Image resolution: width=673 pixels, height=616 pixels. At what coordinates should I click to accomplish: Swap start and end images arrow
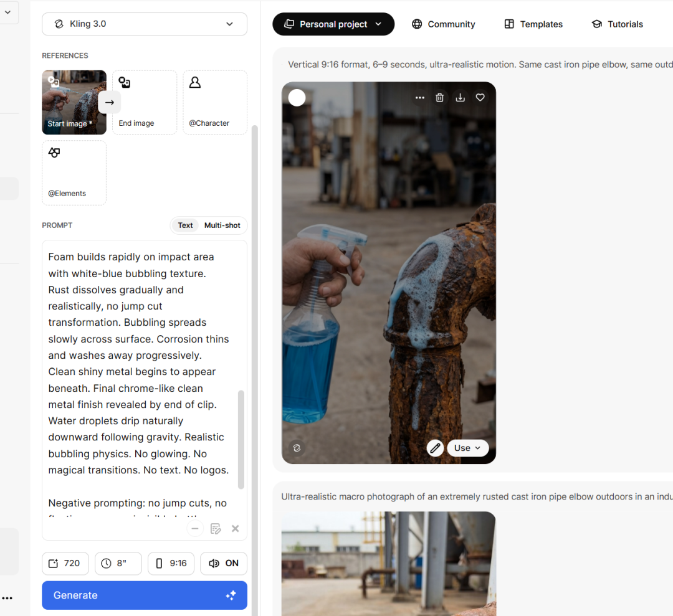click(x=110, y=102)
